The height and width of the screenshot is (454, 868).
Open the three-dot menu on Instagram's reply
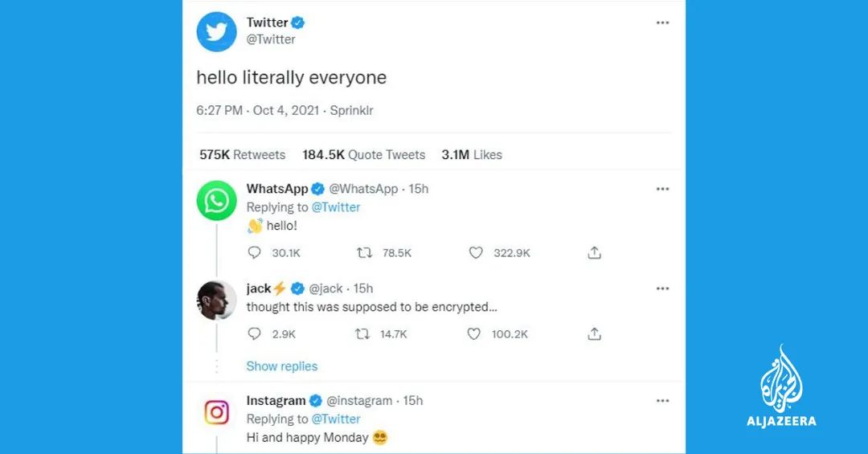[662, 400]
